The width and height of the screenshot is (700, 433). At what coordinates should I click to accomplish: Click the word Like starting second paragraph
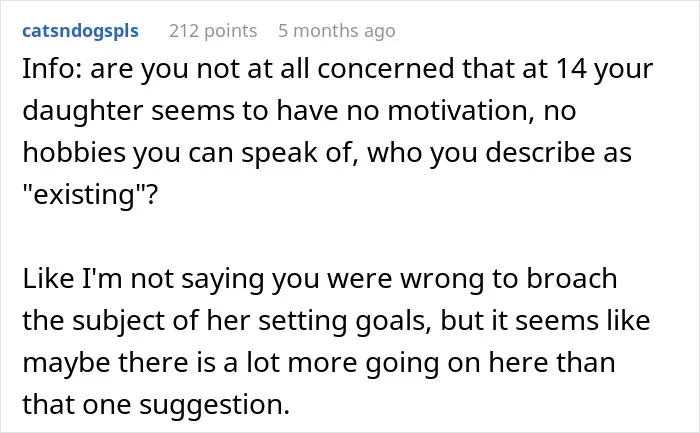coord(48,279)
